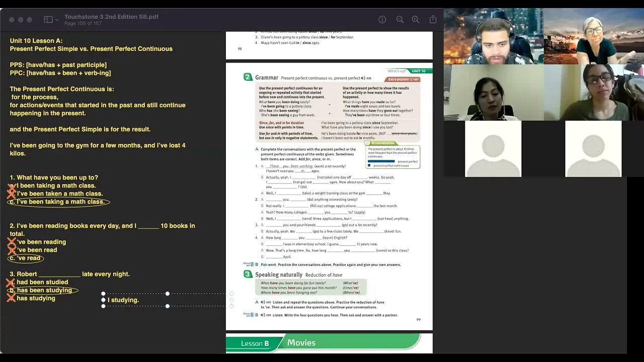The height and width of the screenshot is (362, 644).
Task: Click the audio icon before 'Listen and repeat the questions'
Action: click(x=263, y=302)
